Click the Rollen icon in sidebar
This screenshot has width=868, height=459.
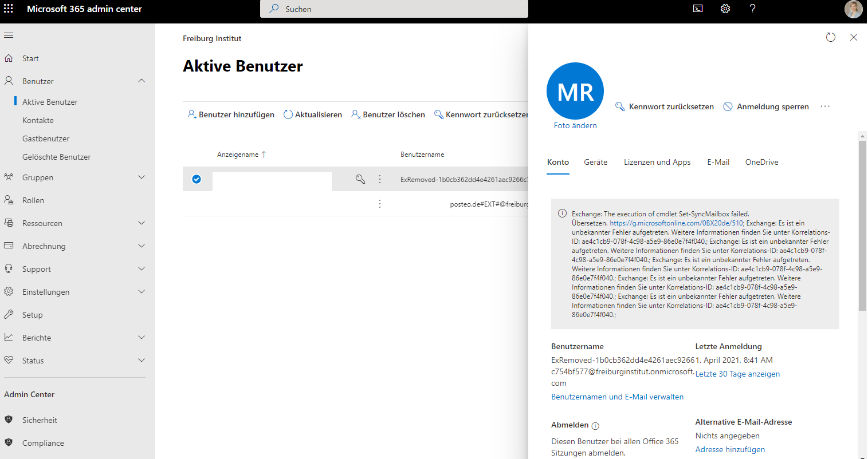tap(9, 200)
